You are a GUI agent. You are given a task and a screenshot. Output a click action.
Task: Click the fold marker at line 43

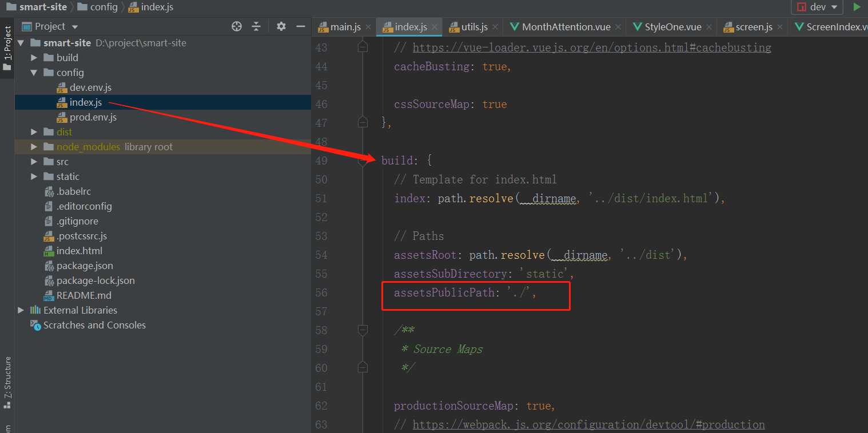pos(362,46)
